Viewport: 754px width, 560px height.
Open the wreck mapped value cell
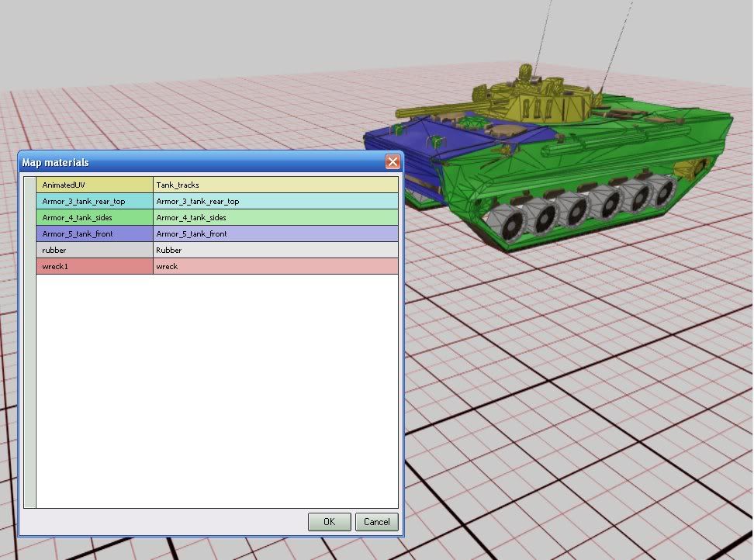click(x=275, y=266)
